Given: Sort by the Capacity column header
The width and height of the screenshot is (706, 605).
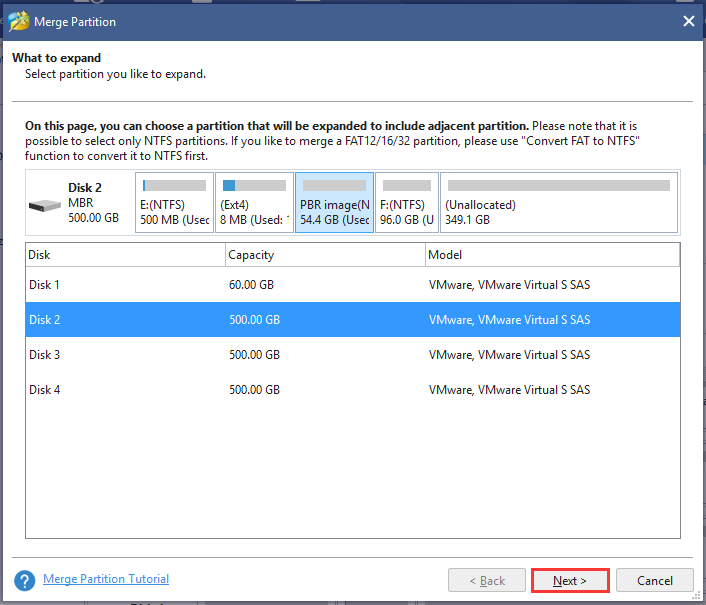Looking at the screenshot, I should (x=325, y=255).
